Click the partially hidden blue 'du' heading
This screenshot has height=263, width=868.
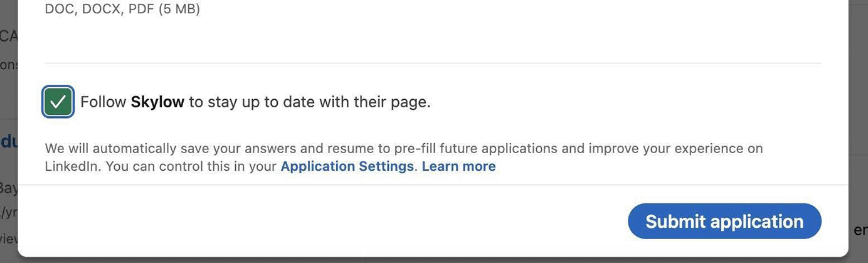[9, 142]
